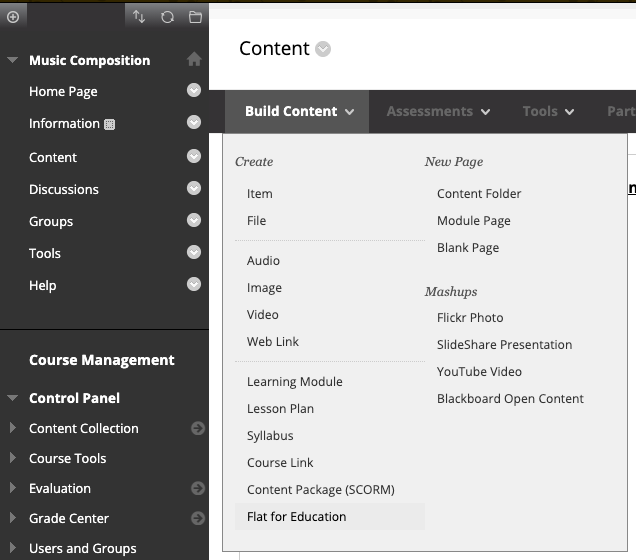Open Information in course menu
Viewport: 636px width, 560px height.
tap(64, 124)
